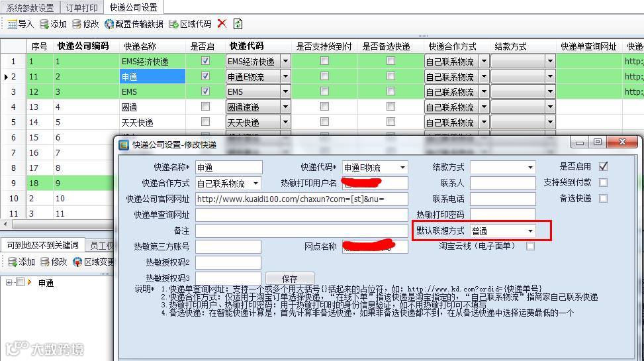Check the box beside 申通 tree node
This screenshot has width=644, height=361.
(x=20, y=282)
